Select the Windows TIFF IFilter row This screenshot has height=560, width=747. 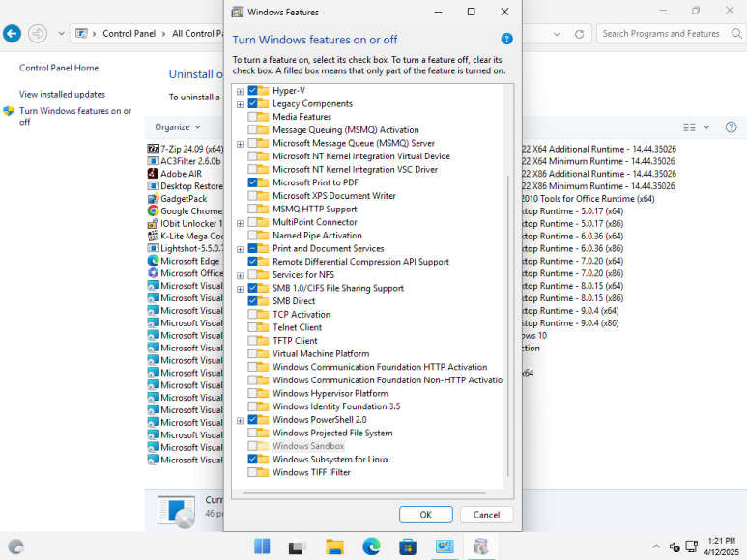point(311,472)
